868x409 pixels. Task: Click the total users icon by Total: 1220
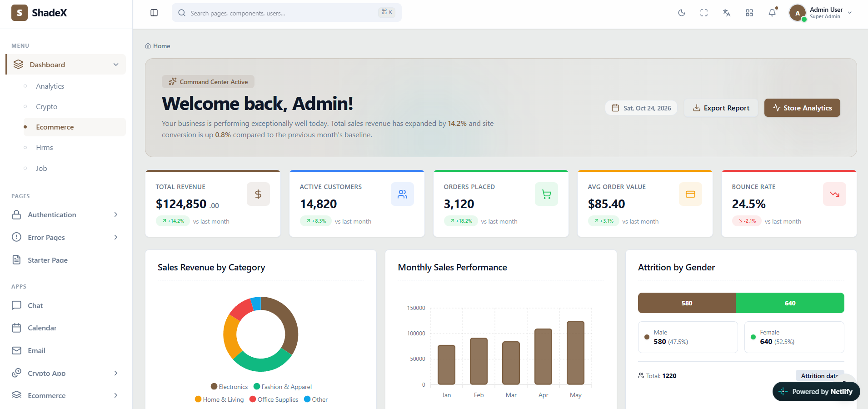[641, 375]
